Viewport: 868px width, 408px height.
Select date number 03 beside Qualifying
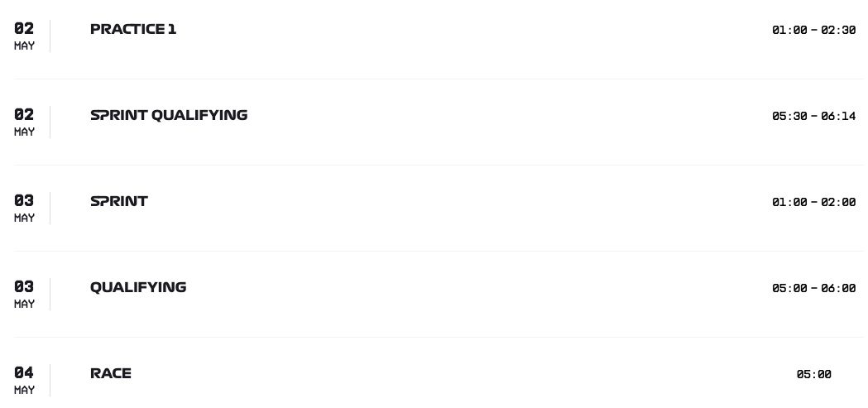24,286
